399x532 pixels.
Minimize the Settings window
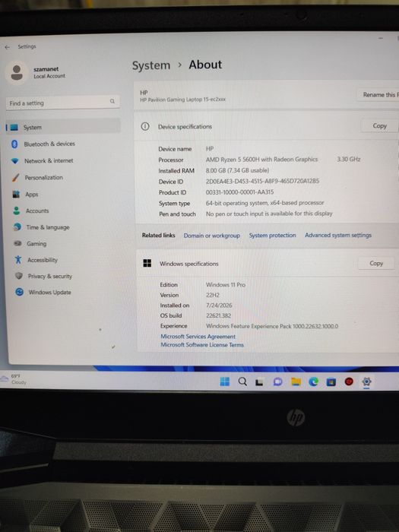point(381,38)
